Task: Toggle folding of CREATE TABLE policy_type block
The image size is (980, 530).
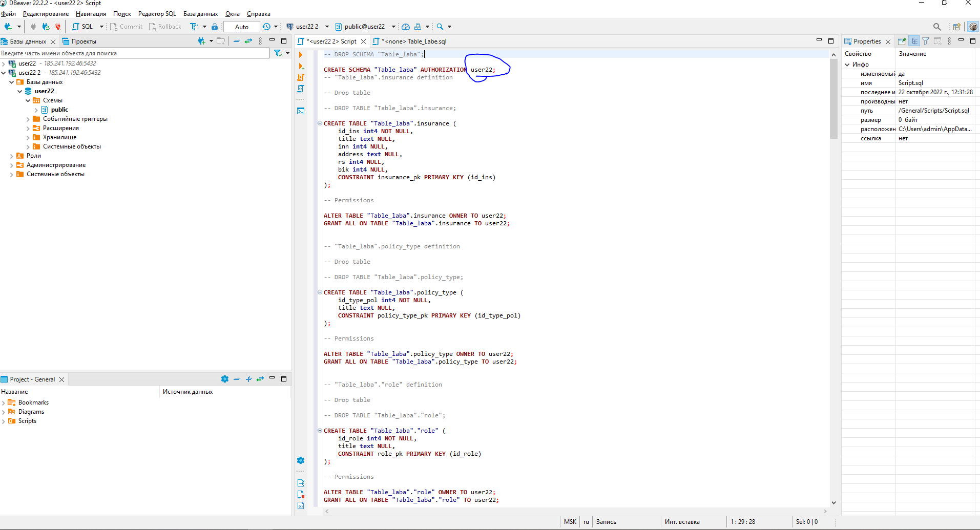Action: 320,292
